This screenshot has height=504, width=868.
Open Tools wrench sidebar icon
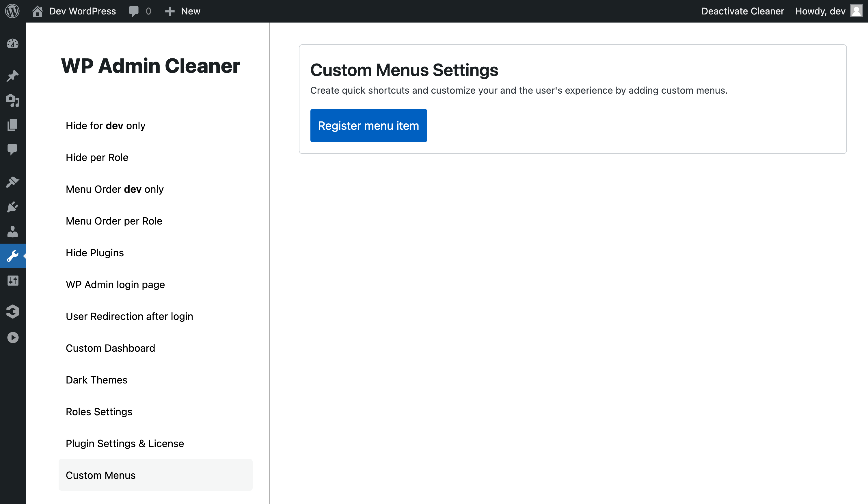coord(13,256)
